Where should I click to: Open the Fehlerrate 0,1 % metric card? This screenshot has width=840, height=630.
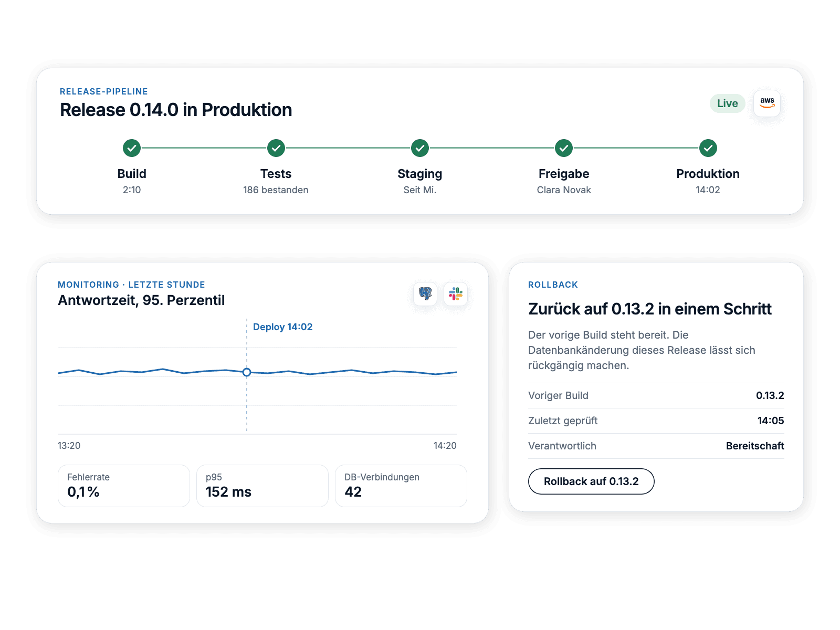click(124, 486)
